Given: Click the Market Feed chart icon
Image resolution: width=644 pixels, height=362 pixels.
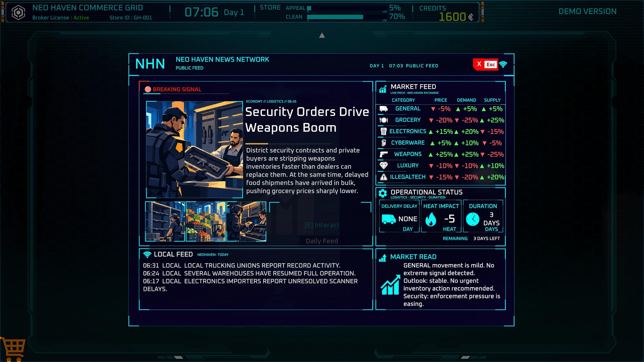Looking at the screenshot, I should coord(383,89).
